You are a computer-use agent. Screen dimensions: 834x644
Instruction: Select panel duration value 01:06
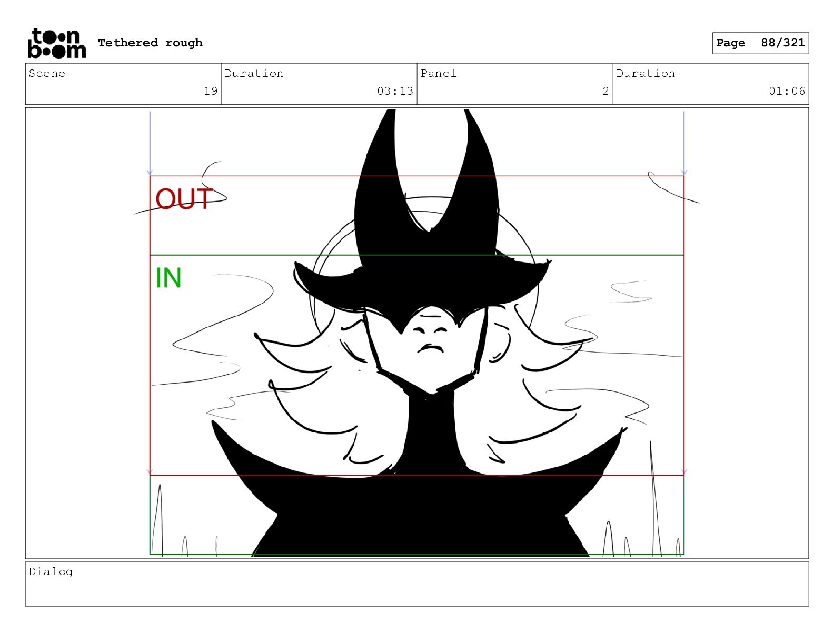click(x=787, y=91)
